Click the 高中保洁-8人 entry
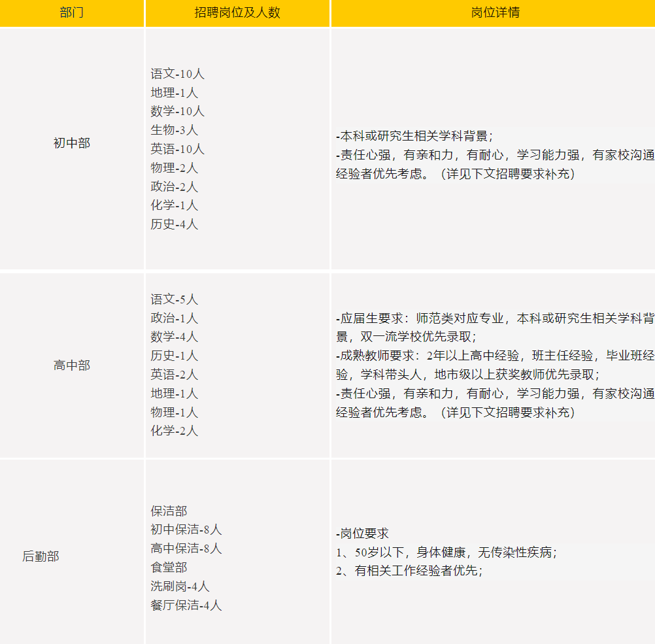Screen dimensions: 655x644 click(186, 549)
